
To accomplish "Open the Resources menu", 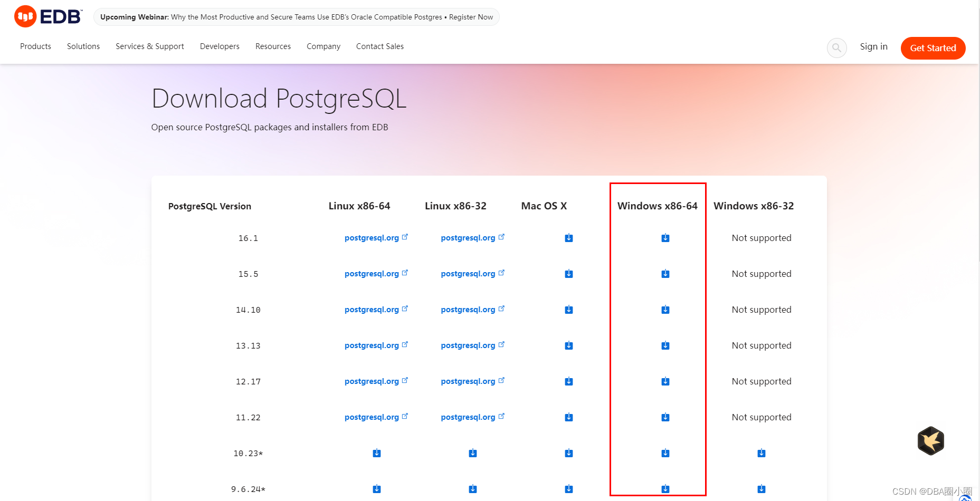I will tap(273, 46).
